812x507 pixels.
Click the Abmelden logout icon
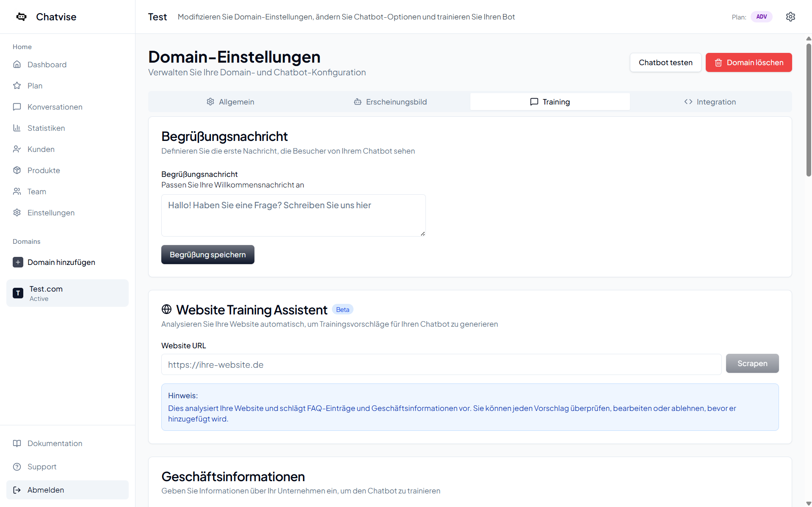(x=17, y=490)
